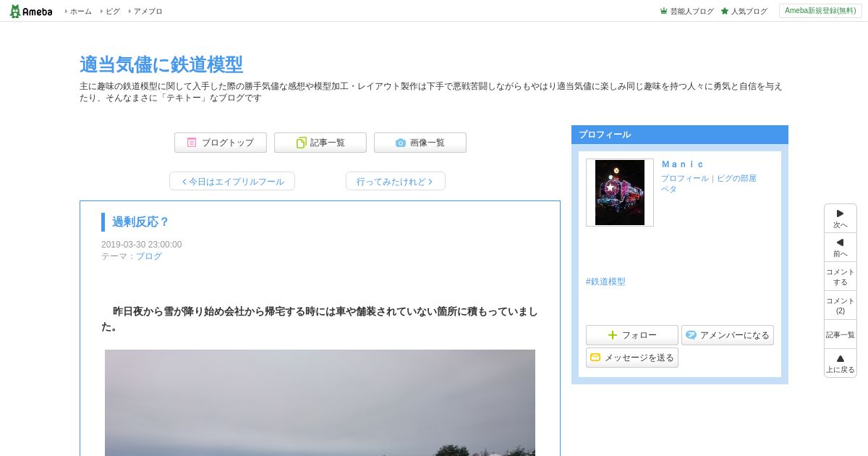Screen dimensions: 868x456
Task: Click ペタ link
Action: coord(668,189)
